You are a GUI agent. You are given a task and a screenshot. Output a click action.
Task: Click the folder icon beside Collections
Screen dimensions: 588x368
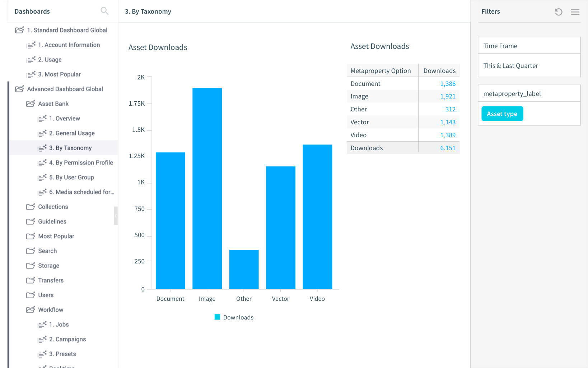30,207
